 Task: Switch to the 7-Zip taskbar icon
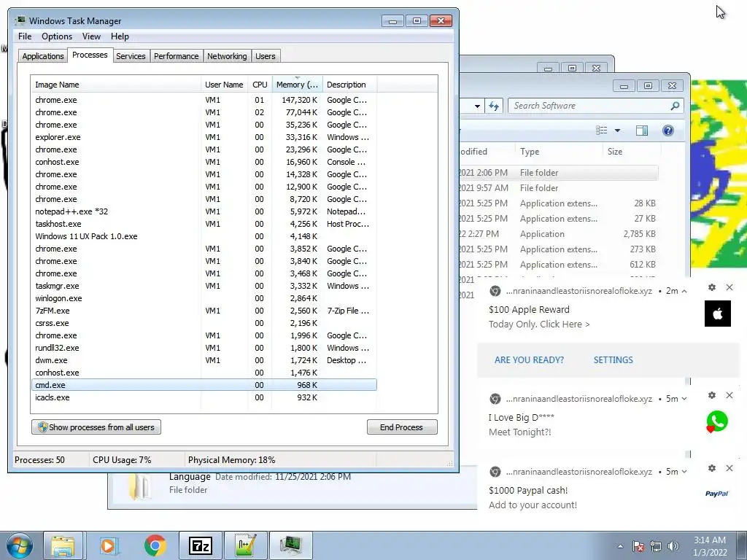pos(201,545)
